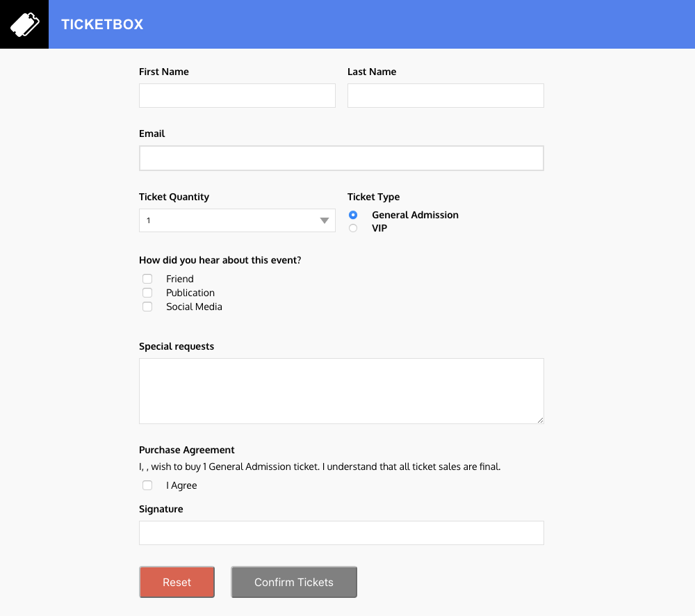
Task: Select the General Admission radio button
Action: (x=353, y=216)
